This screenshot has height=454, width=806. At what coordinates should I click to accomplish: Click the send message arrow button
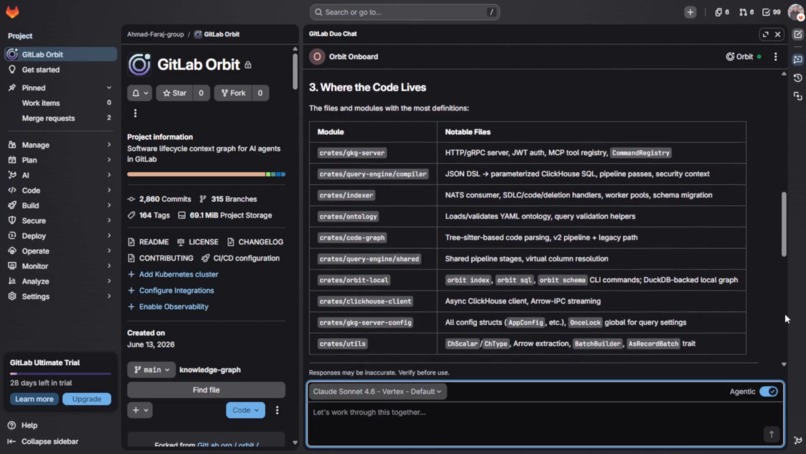(771, 434)
